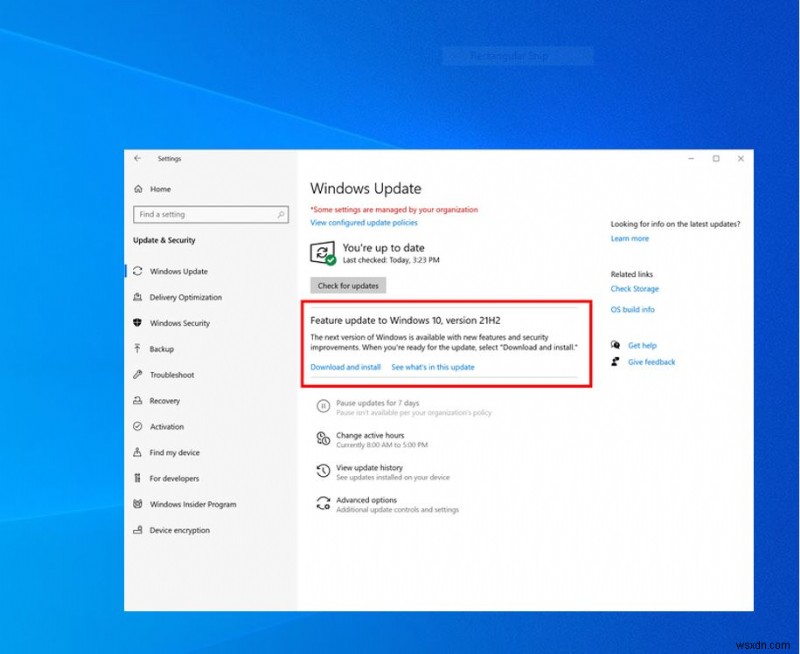Select Home in the Settings sidebar
Viewport: 800px width, 654px height.
pyautogui.click(x=160, y=188)
